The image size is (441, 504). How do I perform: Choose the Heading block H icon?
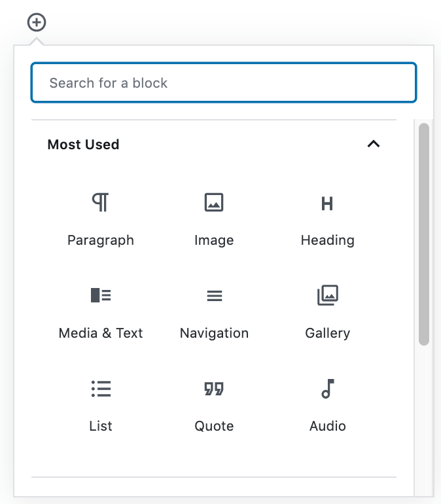pos(327,204)
